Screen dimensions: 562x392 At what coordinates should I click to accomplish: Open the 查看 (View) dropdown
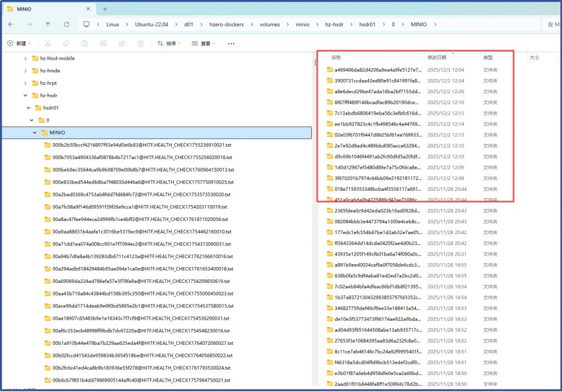coord(203,43)
